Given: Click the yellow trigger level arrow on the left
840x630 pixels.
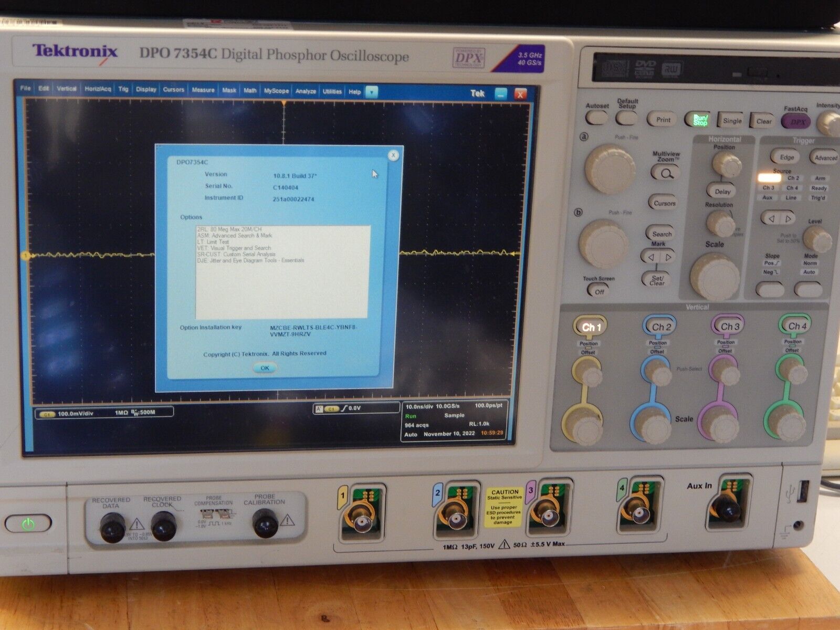Looking at the screenshot, I should (x=25, y=256).
